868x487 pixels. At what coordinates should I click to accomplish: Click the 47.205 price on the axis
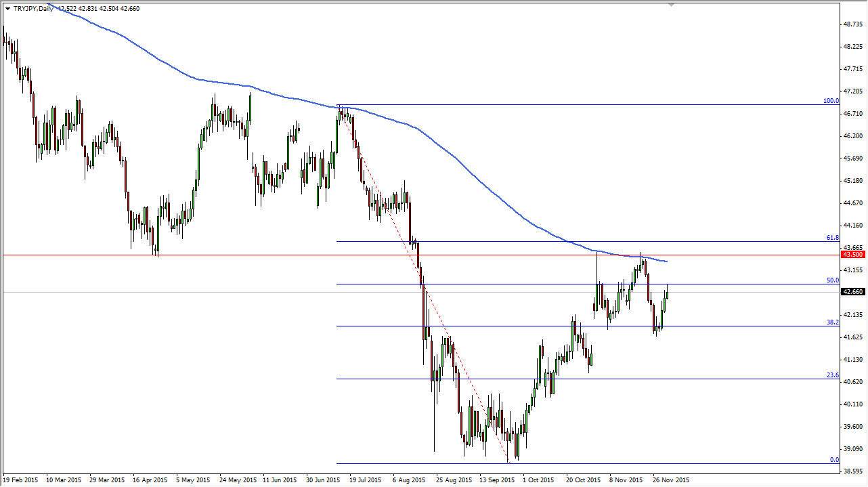tap(852, 91)
